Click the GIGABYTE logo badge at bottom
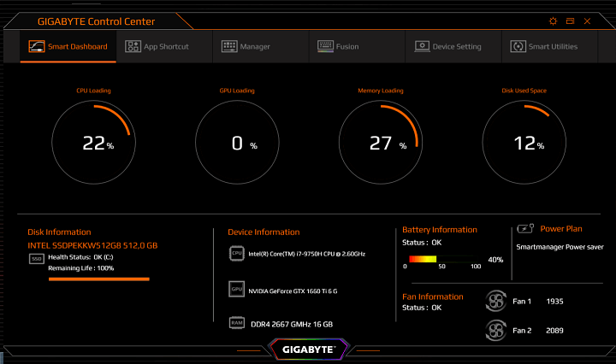The image size is (616, 364). (309, 349)
